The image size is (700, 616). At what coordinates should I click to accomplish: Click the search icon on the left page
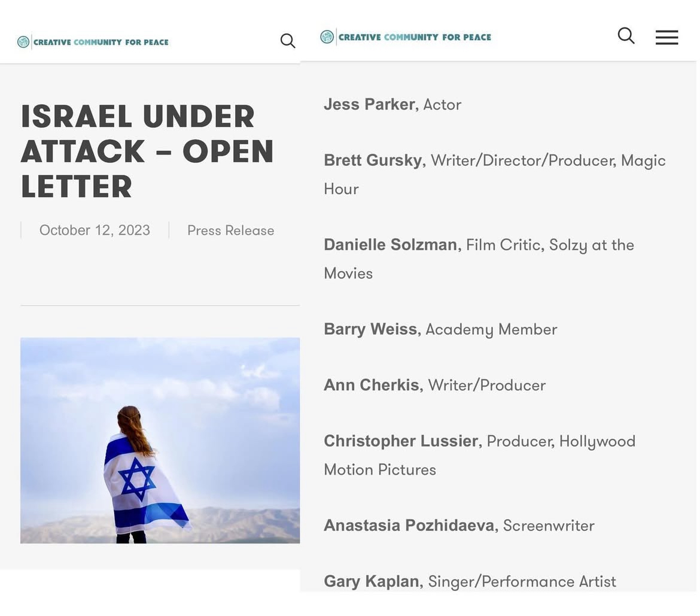[288, 41]
